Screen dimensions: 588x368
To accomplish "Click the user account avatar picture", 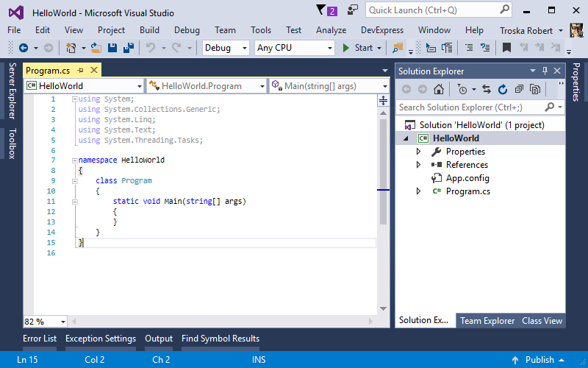I will pos(576,30).
